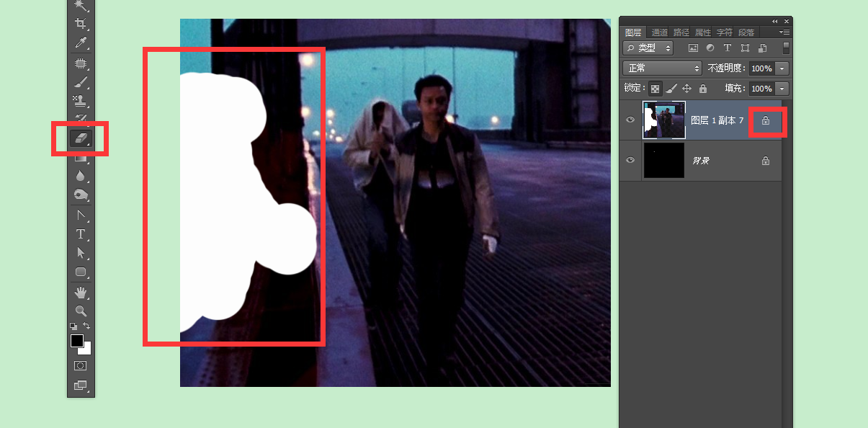Close the Layers panel group
This screenshot has width=868, height=428.
click(x=787, y=21)
